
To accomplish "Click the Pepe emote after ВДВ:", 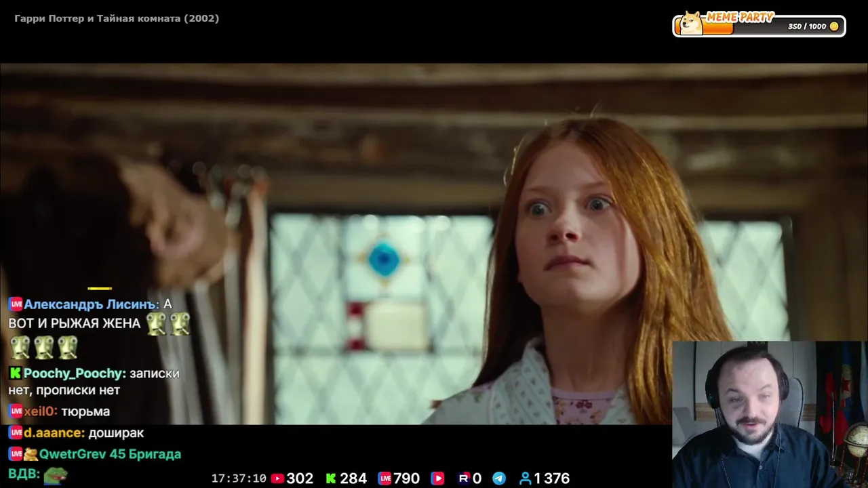I will click(x=56, y=476).
